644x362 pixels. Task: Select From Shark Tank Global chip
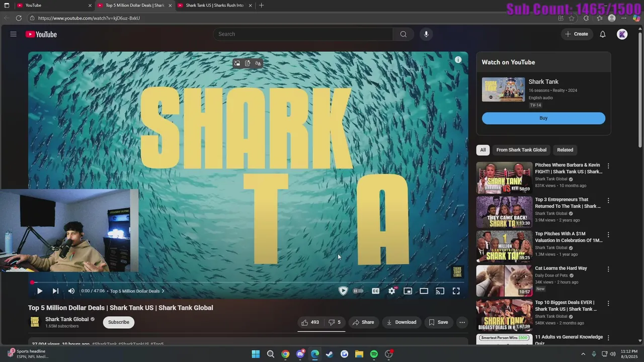(521, 150)
